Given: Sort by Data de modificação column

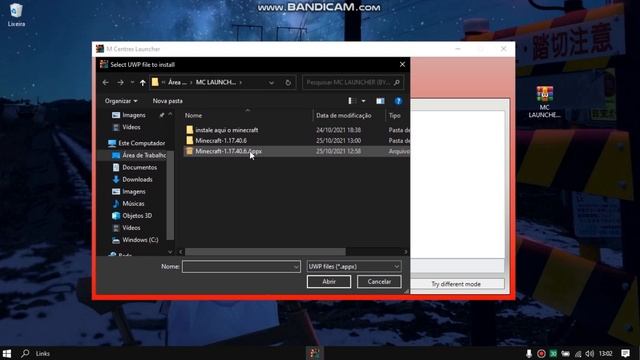Looking at the screenshot, I should [x=344, y=116].
